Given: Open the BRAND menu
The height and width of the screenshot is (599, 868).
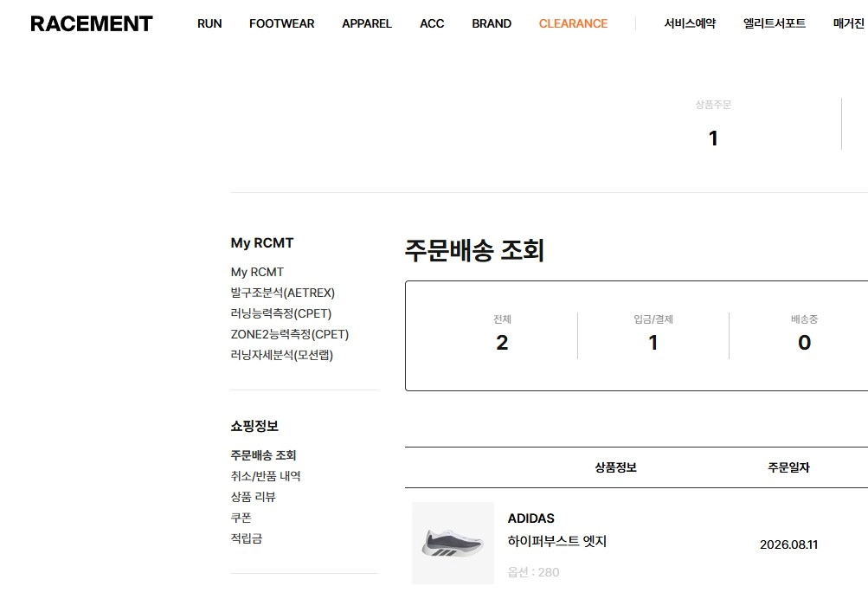Looking at the screenshot, I should coord(492,24).
